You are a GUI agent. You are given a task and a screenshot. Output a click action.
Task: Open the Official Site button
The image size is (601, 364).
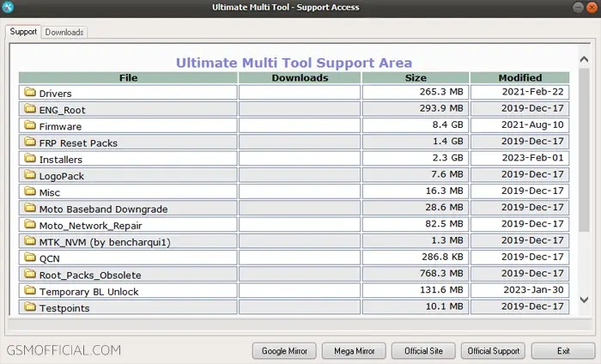(423, 351)
